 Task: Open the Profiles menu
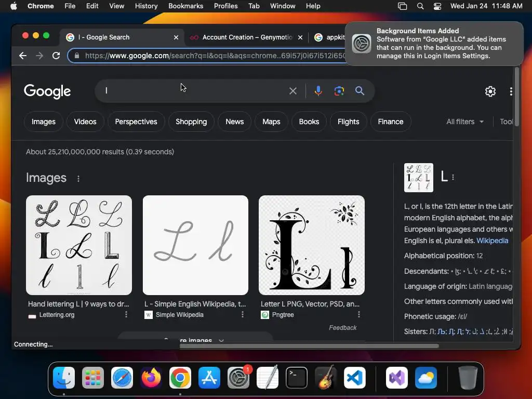225,6
